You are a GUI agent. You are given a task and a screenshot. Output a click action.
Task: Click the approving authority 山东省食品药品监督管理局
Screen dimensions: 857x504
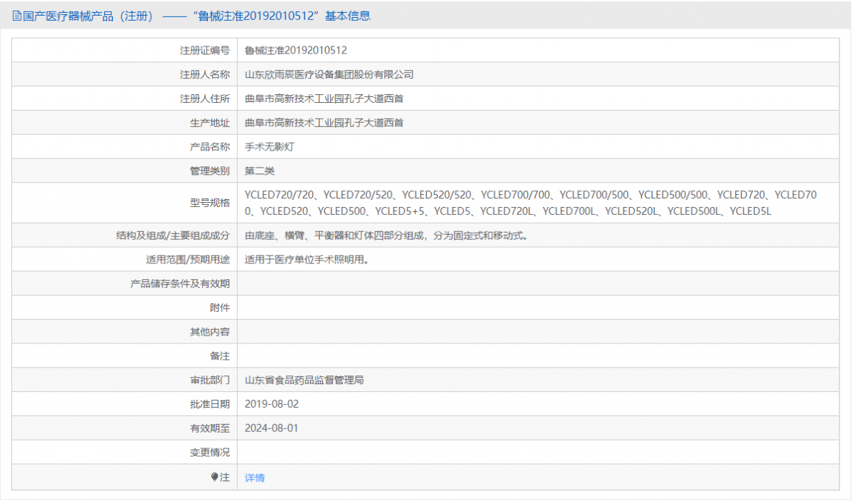[x=304, y=380]
